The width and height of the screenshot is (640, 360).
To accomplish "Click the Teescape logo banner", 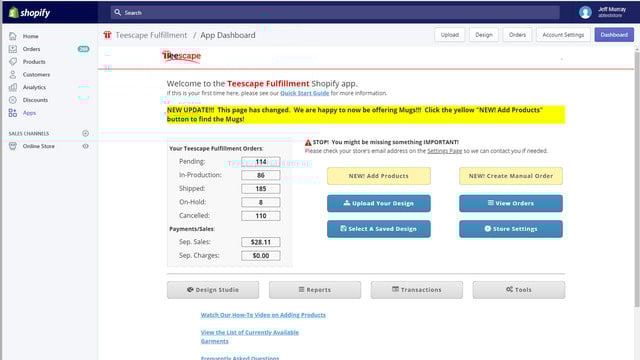I will 182,56.
